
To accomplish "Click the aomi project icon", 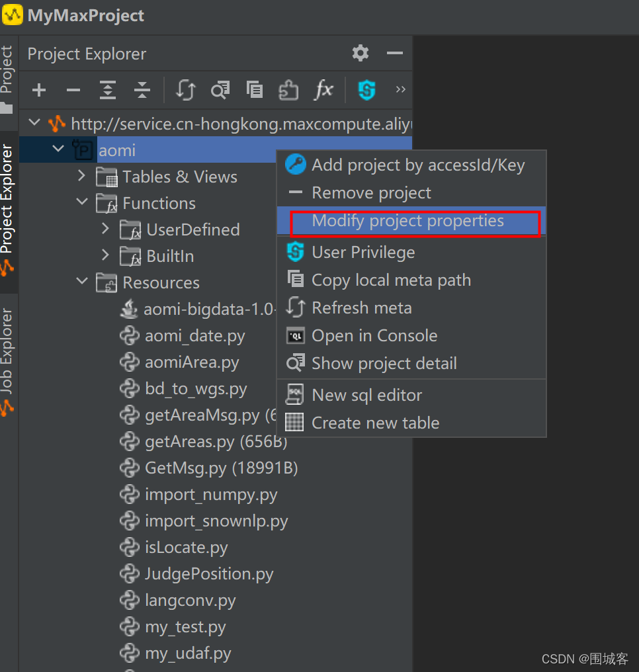I will click(x=82, y=150).
